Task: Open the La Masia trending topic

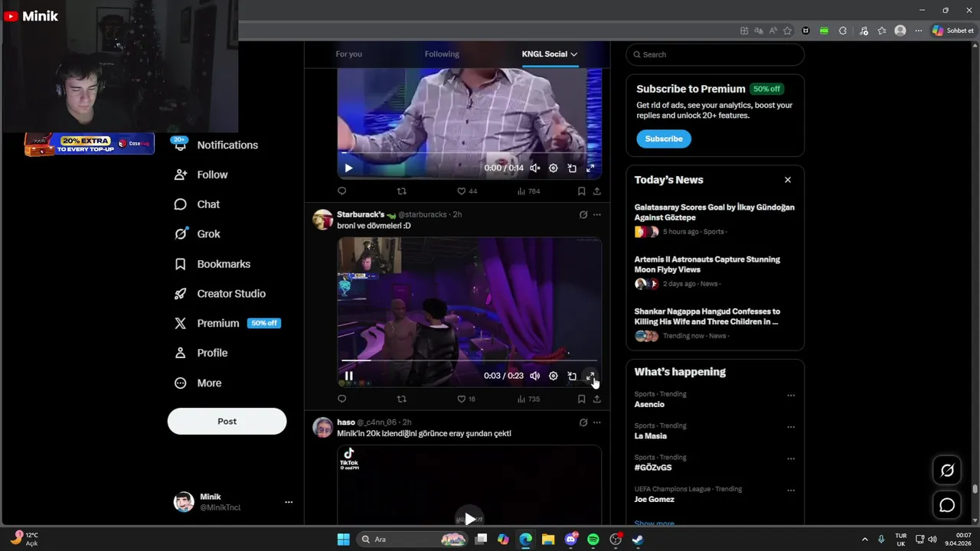Action: (651, 436)
